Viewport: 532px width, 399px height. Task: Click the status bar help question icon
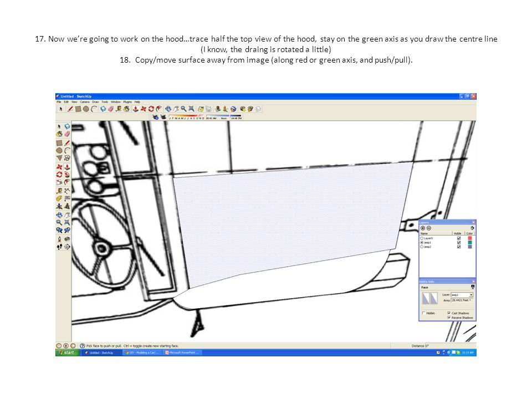[83, 346]
